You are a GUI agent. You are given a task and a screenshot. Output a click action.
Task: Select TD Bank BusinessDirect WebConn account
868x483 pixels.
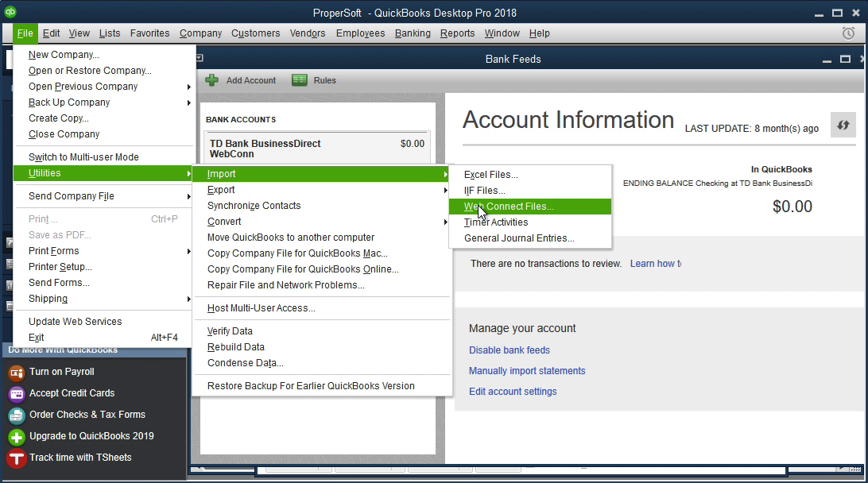click(317, 149)
